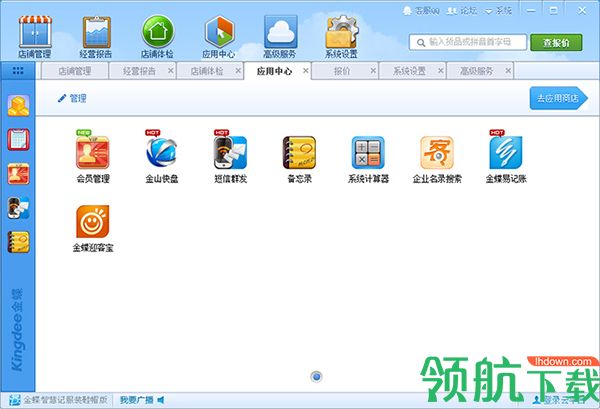The image size is (600, 409).
Task: Close the 系统设置 tab
Action: (x=440, y=71)
